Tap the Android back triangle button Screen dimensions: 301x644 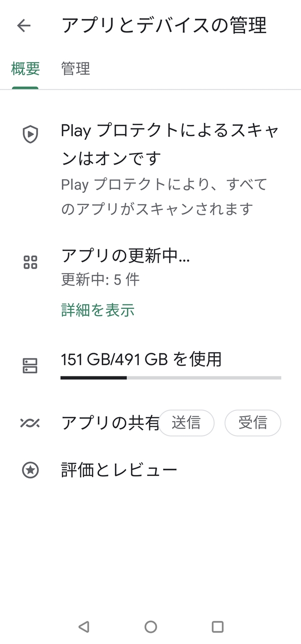[84, 626]
